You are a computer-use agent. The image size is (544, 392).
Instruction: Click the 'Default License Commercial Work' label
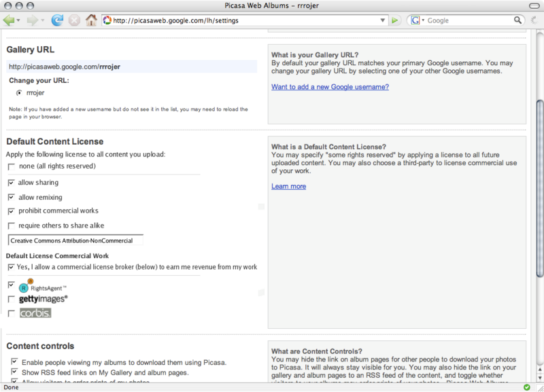(x=57, y=256)
